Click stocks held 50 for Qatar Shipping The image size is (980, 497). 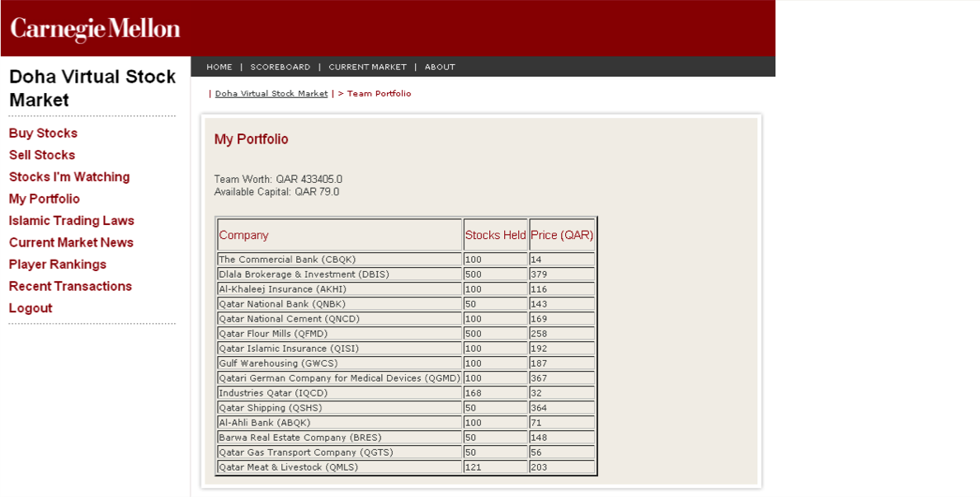496,408
